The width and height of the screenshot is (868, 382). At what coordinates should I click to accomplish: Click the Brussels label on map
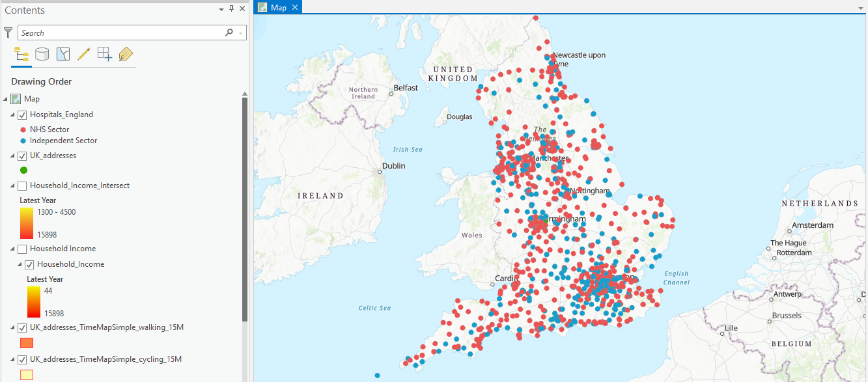tap(787, 316)
